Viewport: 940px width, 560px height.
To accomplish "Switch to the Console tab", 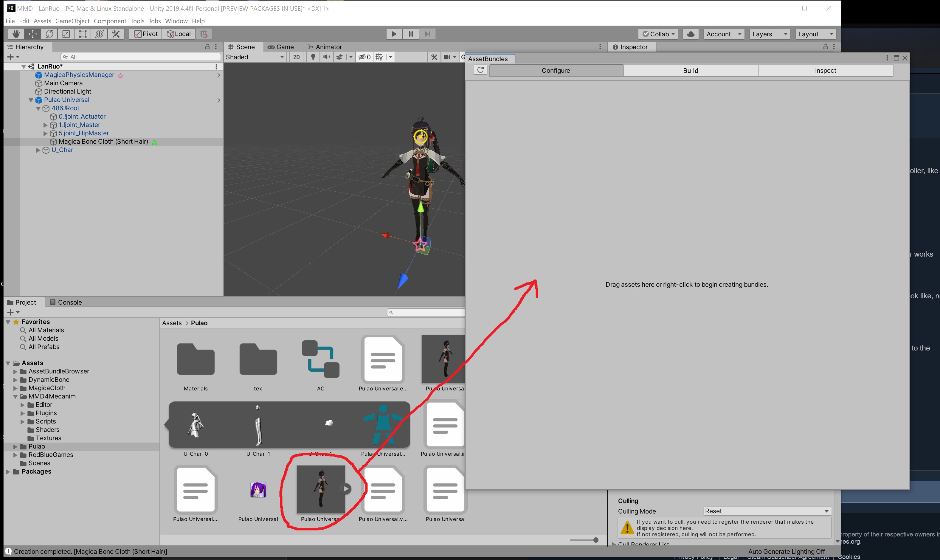I will tap(66, 302).
